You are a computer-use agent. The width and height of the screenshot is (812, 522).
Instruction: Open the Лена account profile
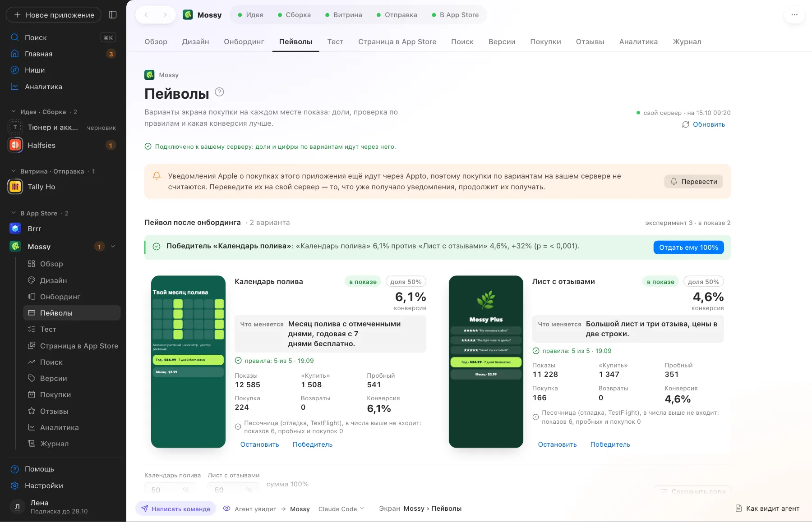click(x=63, y=507)
